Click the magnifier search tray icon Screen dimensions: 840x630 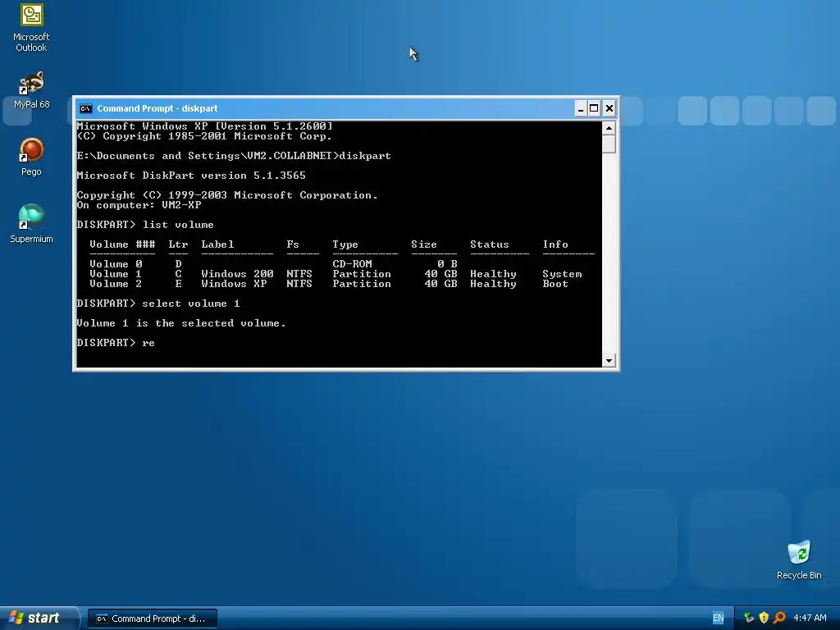pos(779,618)
